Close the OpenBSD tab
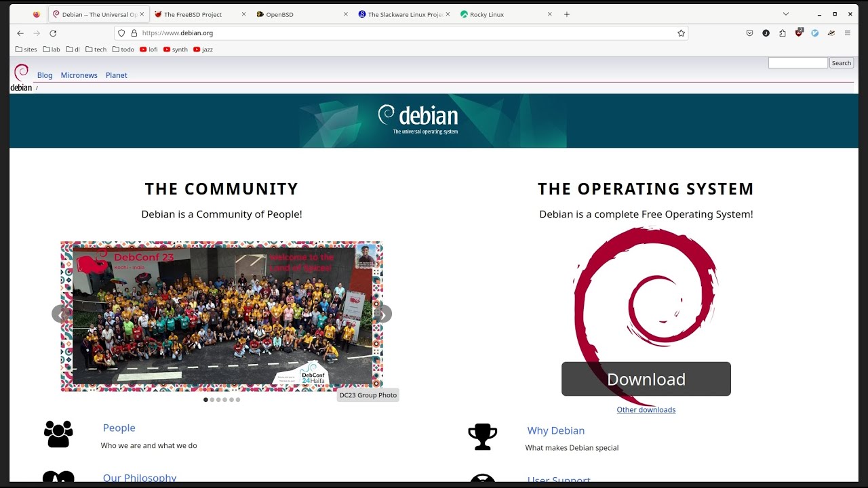 point(346,14)
